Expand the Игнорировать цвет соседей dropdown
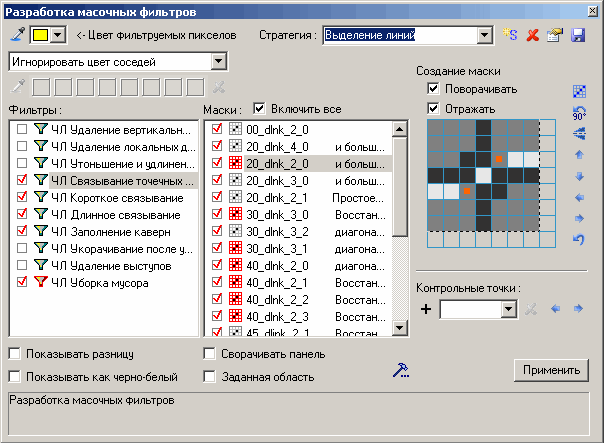Screen dimensions: 604x443 219,61
